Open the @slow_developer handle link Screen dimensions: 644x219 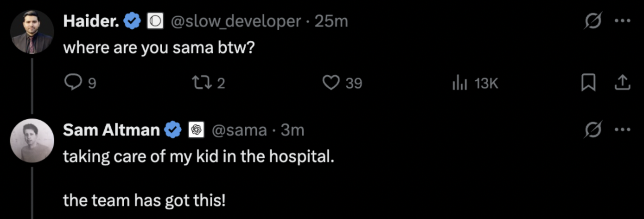tap(236, 21)
